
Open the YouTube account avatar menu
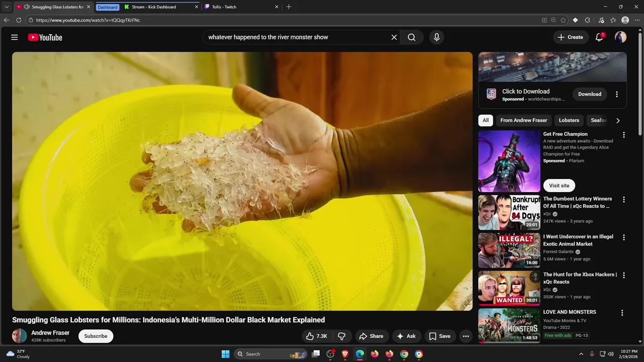click(620, 37)
